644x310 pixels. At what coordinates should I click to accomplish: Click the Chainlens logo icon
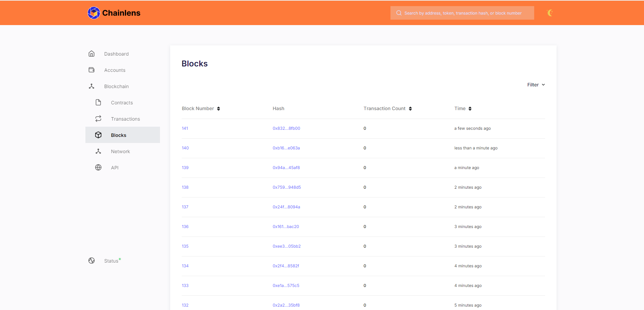point(94,13)
